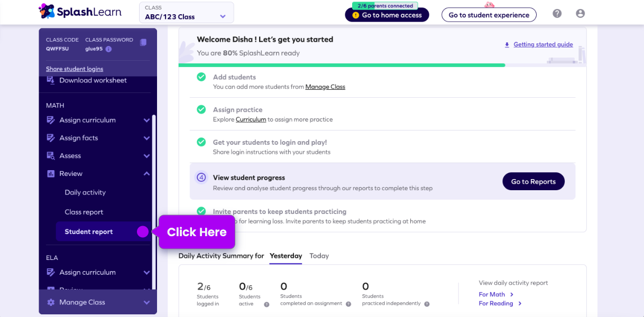Click the SplashLearn logo
The image size is (644, 317).
pos(80,11)
